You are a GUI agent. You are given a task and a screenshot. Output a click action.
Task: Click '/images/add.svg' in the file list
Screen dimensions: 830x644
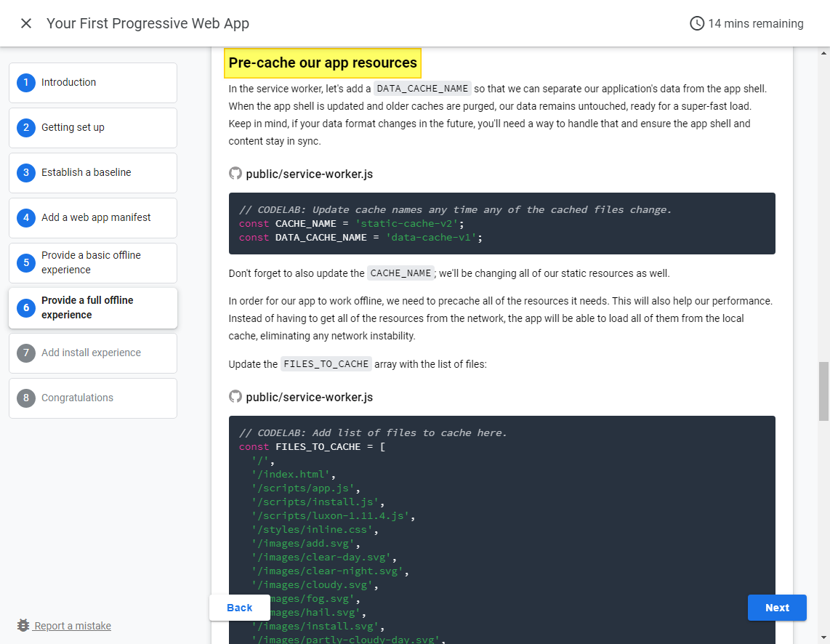pos(303,543)
